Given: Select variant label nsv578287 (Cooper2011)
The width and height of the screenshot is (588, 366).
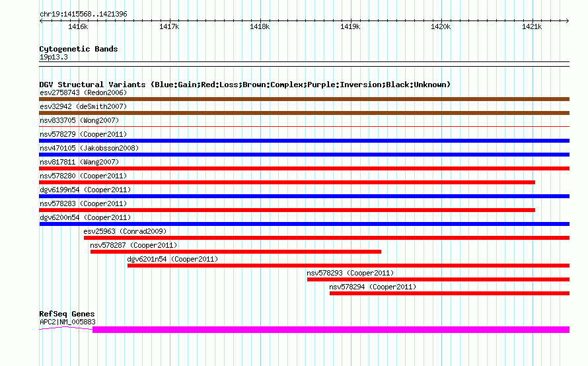Looking at the screenshot, I should [x=133, y=245].
